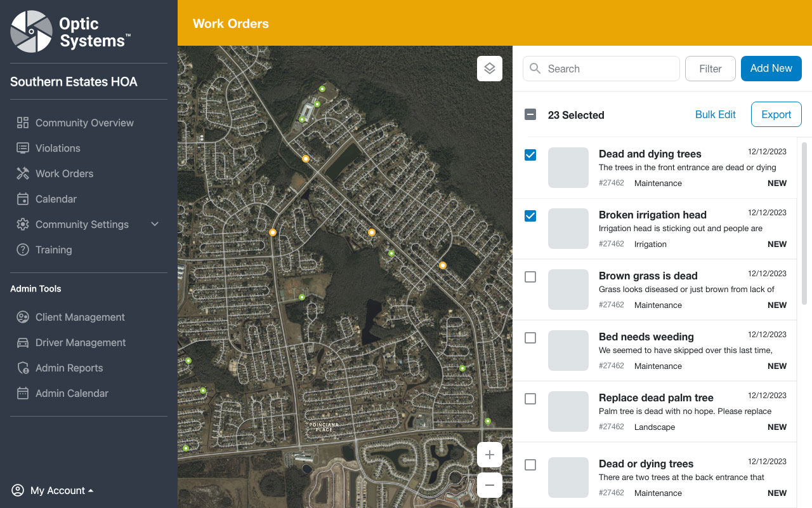Toggle the select-all checkbox beside 23 Selected
This screenshot has width=812, height=508.
(530, 115)
